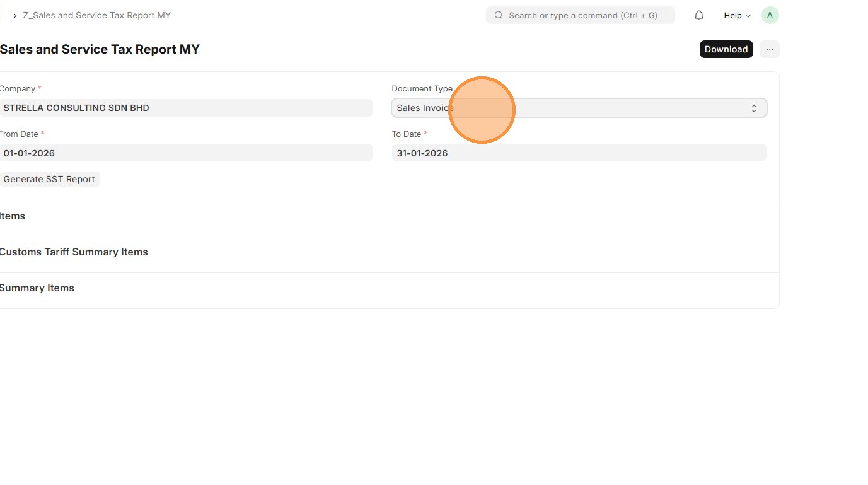Click the Company field label

pyautogui.click(x=18, y=89)
